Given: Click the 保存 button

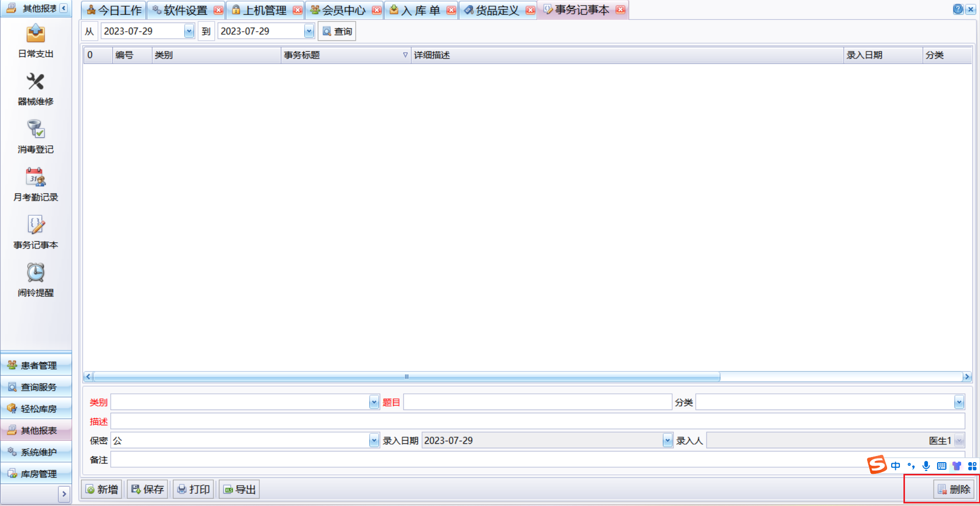Looking at the screenshot, I should coord(148,489).
